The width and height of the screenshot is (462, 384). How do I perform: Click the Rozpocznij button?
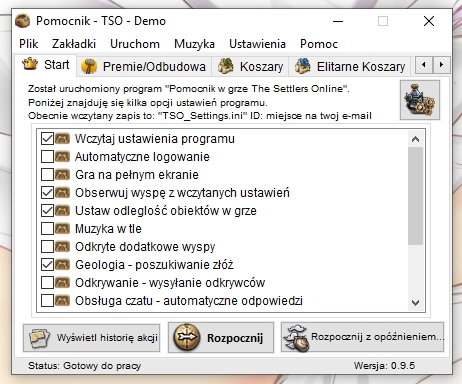pyautogui.click(x=221, y=337)
